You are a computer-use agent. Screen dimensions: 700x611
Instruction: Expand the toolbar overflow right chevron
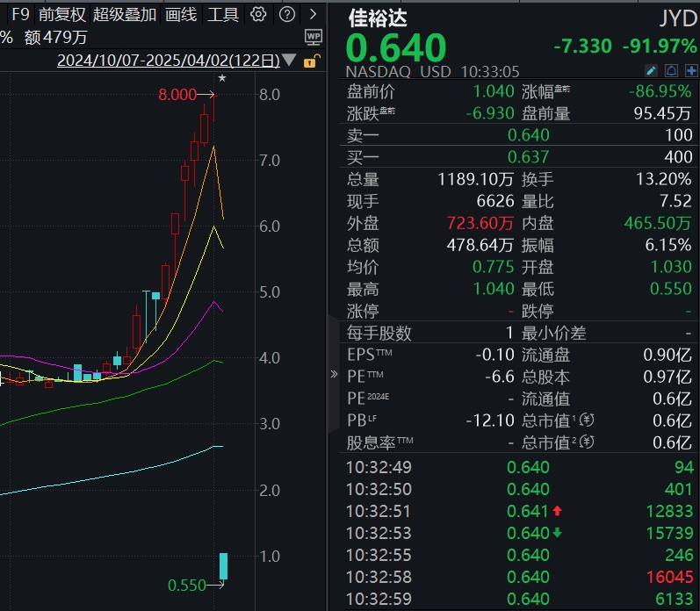click(313, 14)
